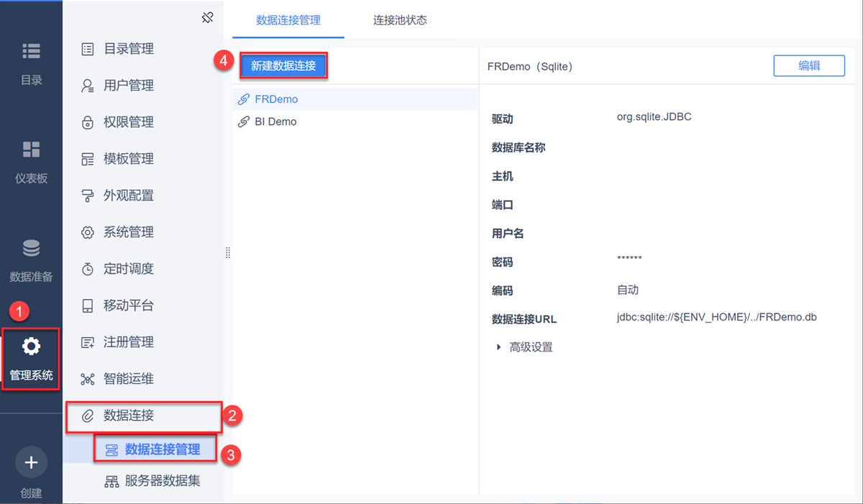Switch to the 连接池状态 tab

coord(400,20)
